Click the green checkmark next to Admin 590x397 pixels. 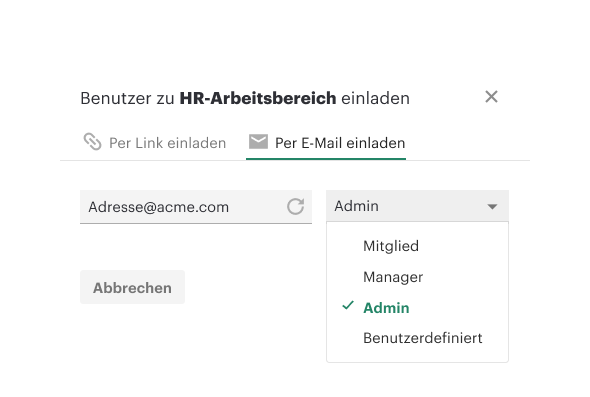point(348,305)
